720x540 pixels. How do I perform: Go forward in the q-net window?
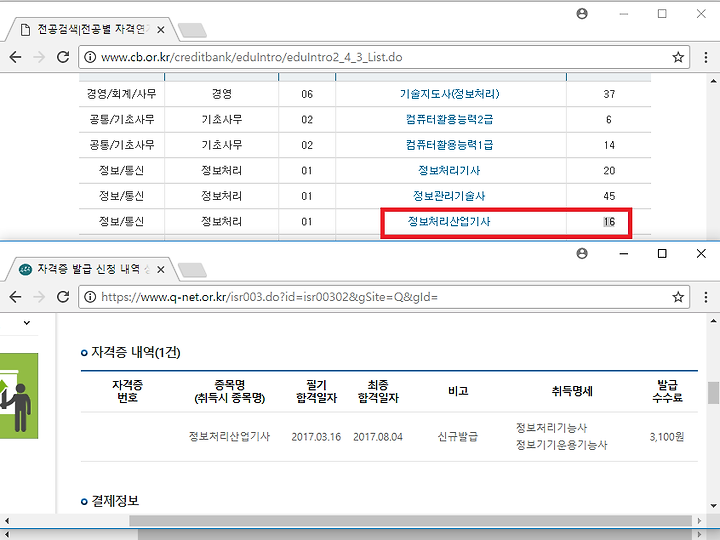pyautogui.click(x=39, y=297)
